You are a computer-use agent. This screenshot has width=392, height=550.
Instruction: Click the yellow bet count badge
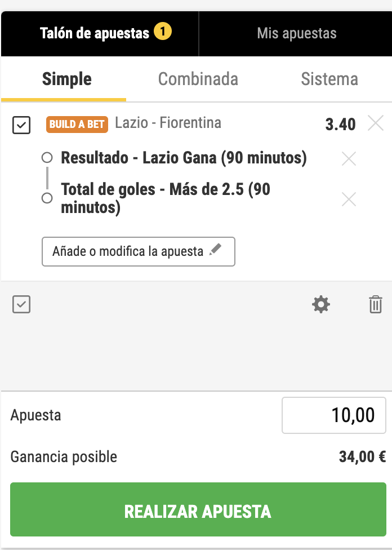pos(162,33)
